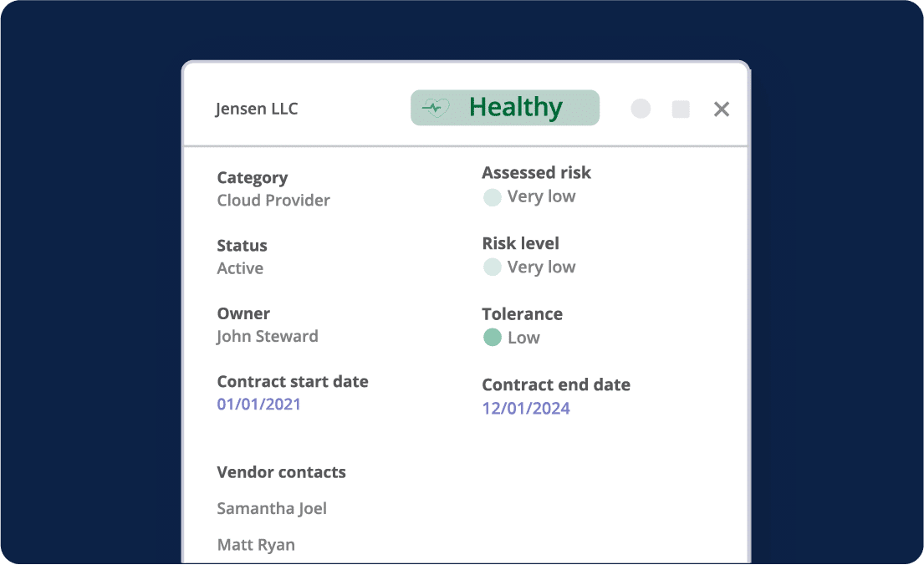Select vendor contact Matt Ryan
Screen dimensions: 924x570
pos(256,545)
